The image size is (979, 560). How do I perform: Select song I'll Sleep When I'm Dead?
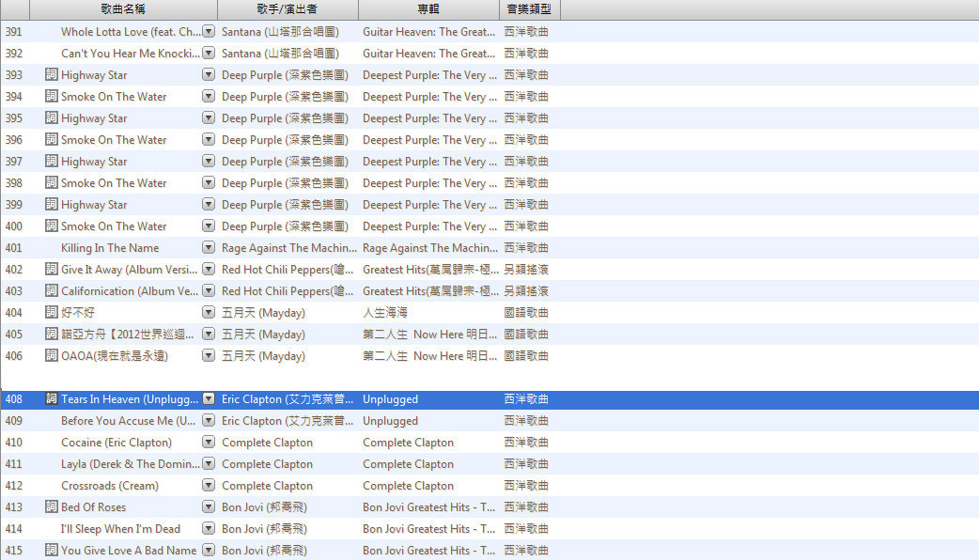coord(120,529)
